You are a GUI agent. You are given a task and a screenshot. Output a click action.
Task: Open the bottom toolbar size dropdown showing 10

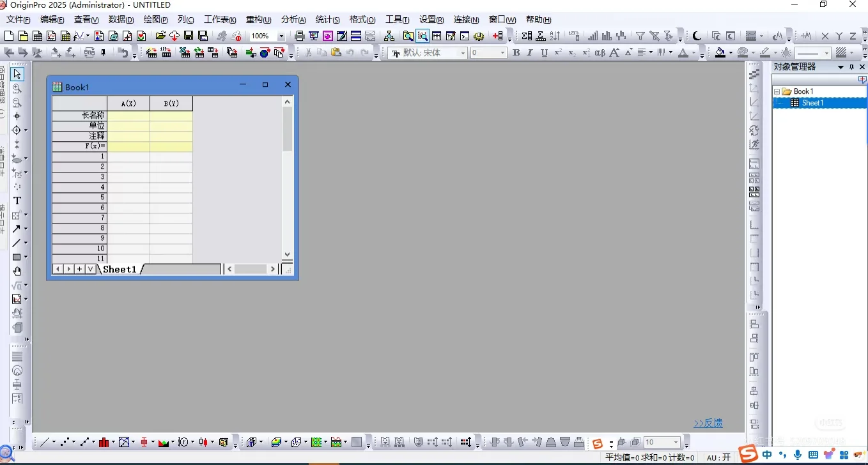pyautogui.click(x=676, y=442)
